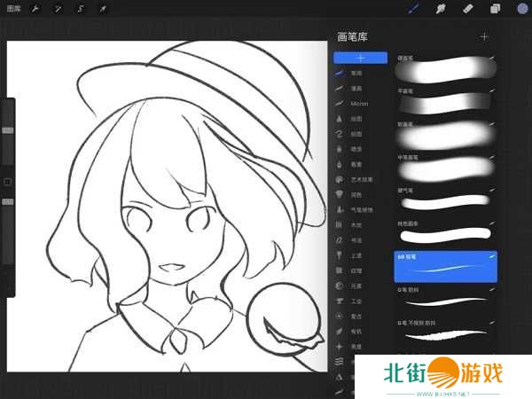Image resolution: width=532 pixels, height=399 pixels.
Task: Open the Adjustments magic wand menu
Action: tap(58, 8)
